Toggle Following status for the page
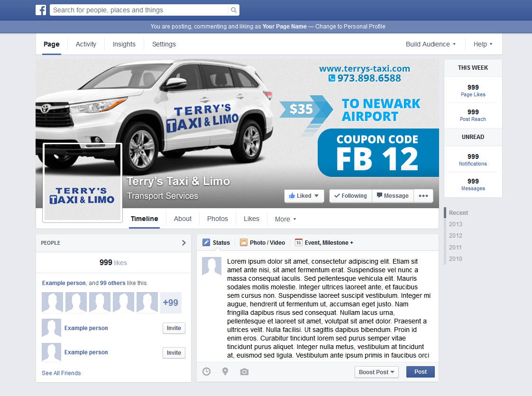This screenshot has width=532, height=396. click(350, 195)
